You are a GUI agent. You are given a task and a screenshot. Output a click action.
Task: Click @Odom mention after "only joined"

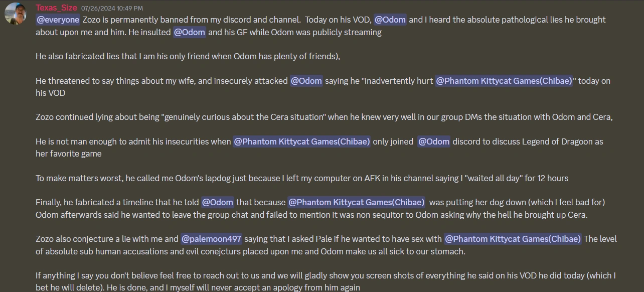pyautogui.click(x=434, y=141)
